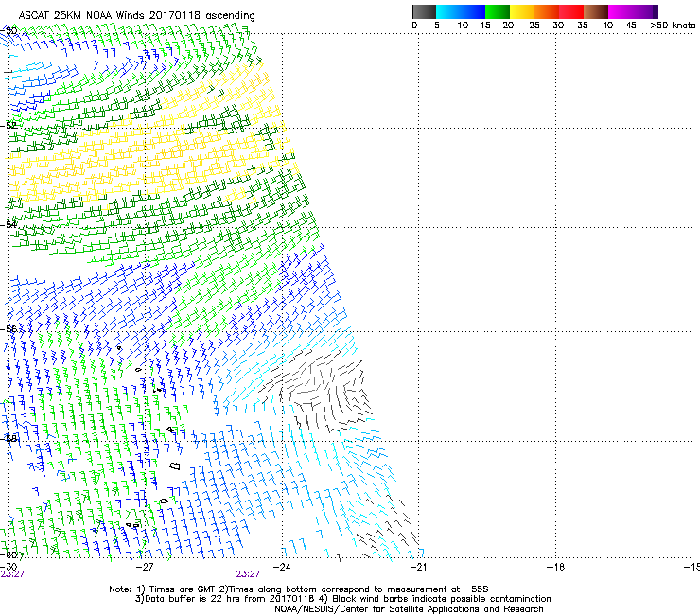Viewport: 700px width, 615px height.
Task: Click the '-56' latitude axis label
Action: pyautogui.click(x=9, y=328)
